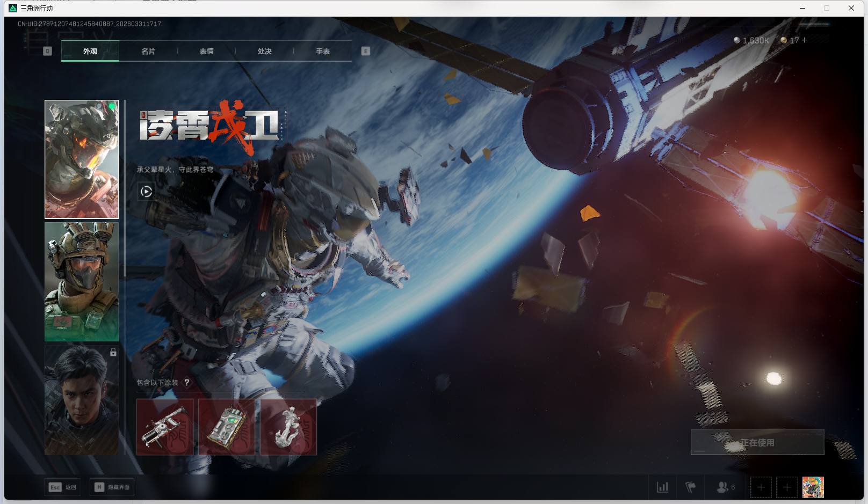Click the lock icon on third skin
This screenshot has width=868, height=504.
[x=113, y=352]
